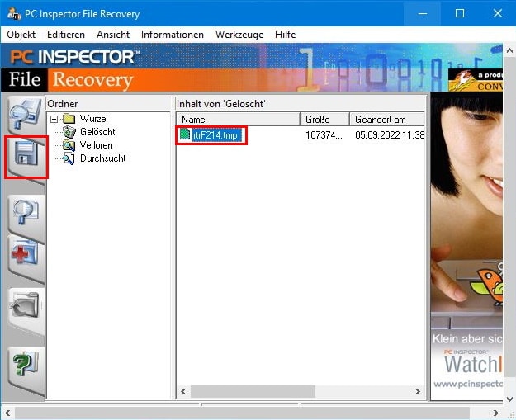Click the file list scroll left arrow
The height and width of the screenshot is (420, 516).
(183, 391)
